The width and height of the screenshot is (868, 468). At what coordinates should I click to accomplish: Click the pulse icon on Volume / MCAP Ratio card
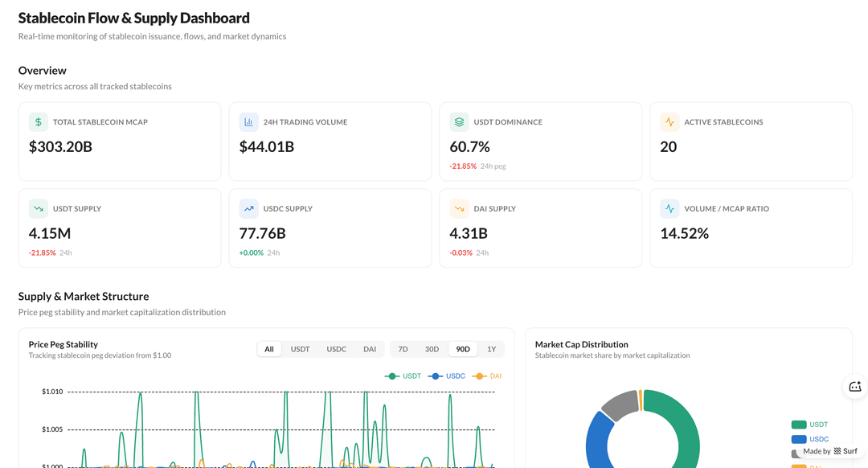[x=669, y=207]
